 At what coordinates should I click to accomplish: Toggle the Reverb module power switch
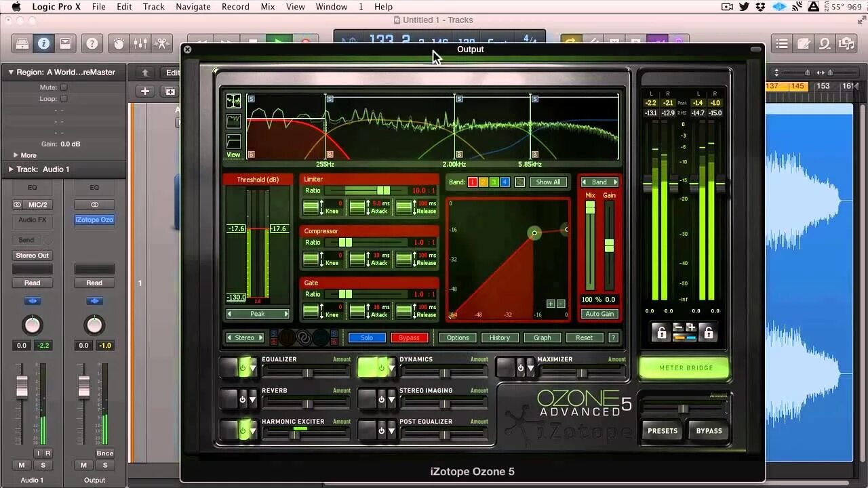point(242,400)
